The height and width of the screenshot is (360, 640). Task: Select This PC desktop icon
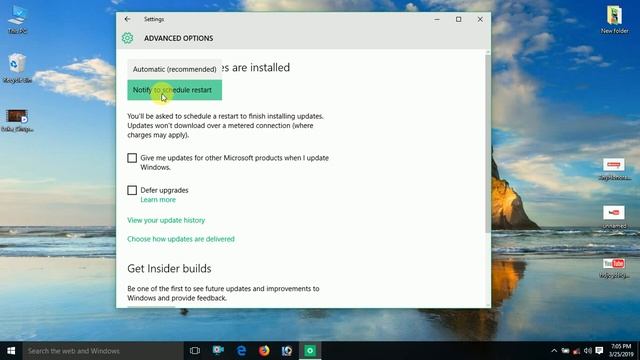pyautogui.click(x=18, y=19)
